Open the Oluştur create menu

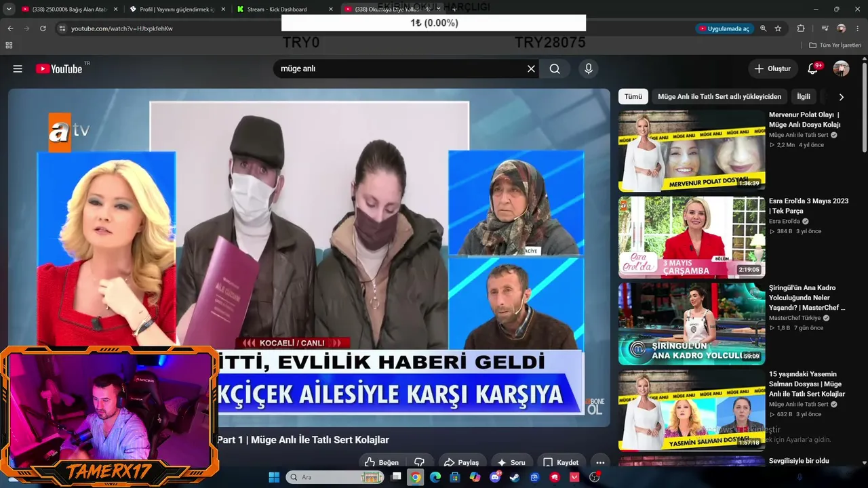(772, 68)
